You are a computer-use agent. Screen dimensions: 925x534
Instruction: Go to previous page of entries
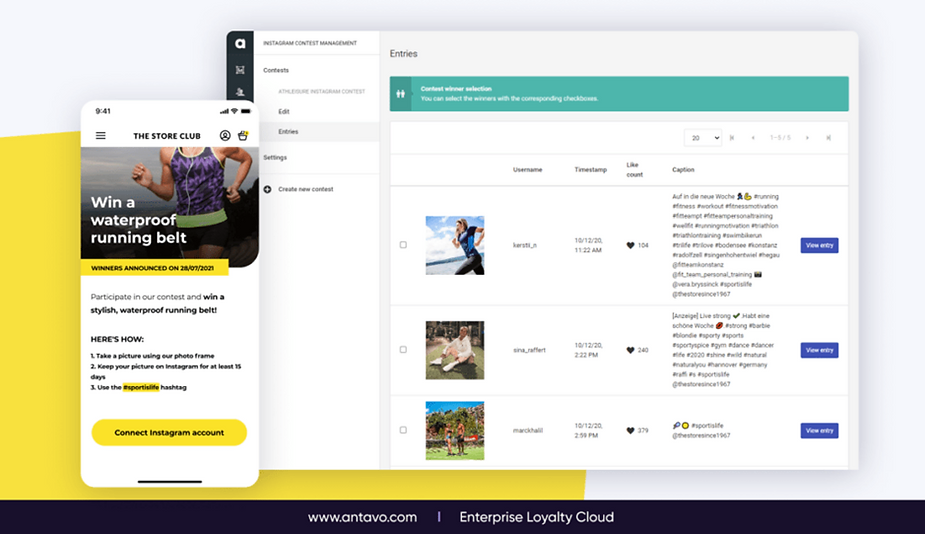pos(753,137)
